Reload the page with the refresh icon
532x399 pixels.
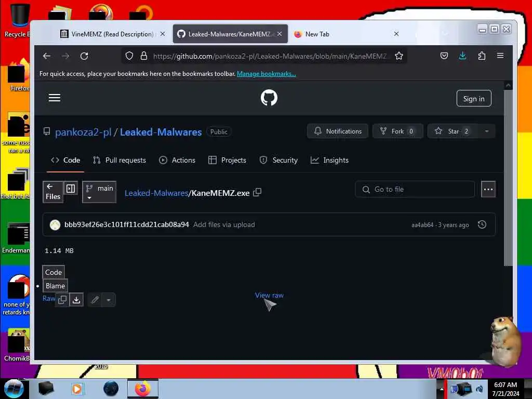tap(84, 56)
